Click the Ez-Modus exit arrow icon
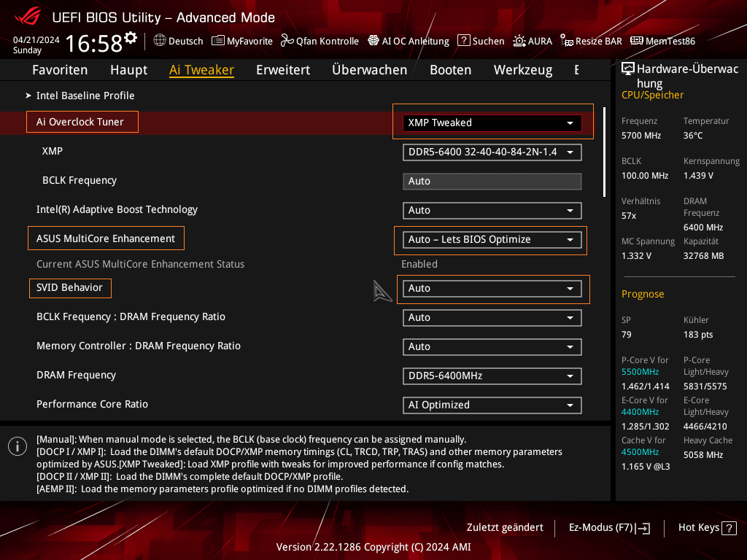The image size is (747, 560). click(643, 528)
